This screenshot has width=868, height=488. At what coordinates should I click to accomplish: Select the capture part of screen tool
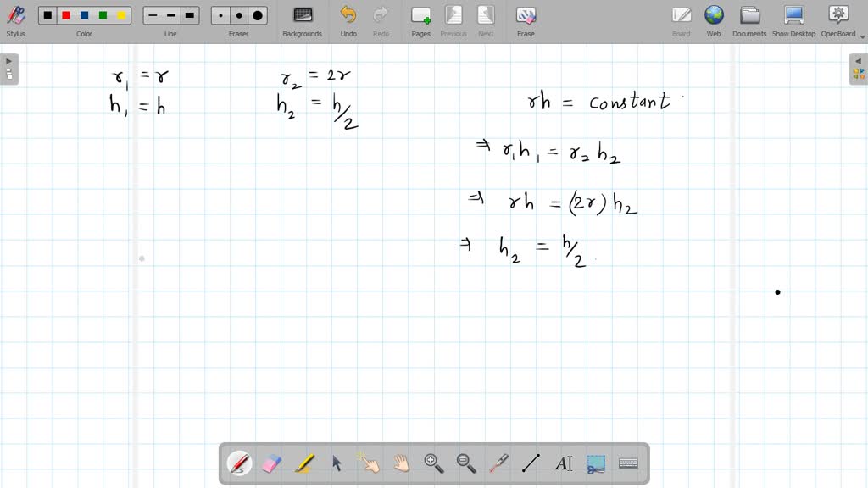[596, 463]
